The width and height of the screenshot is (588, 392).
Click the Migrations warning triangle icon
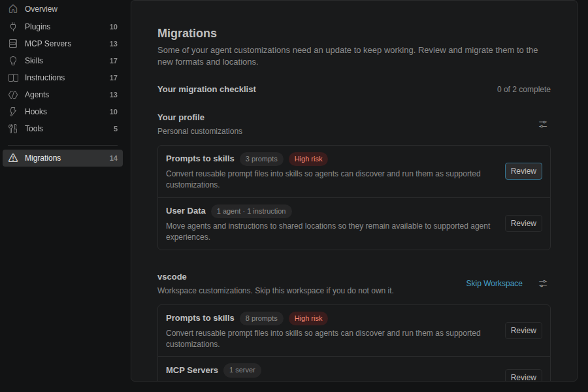click(x=13, y=158)
